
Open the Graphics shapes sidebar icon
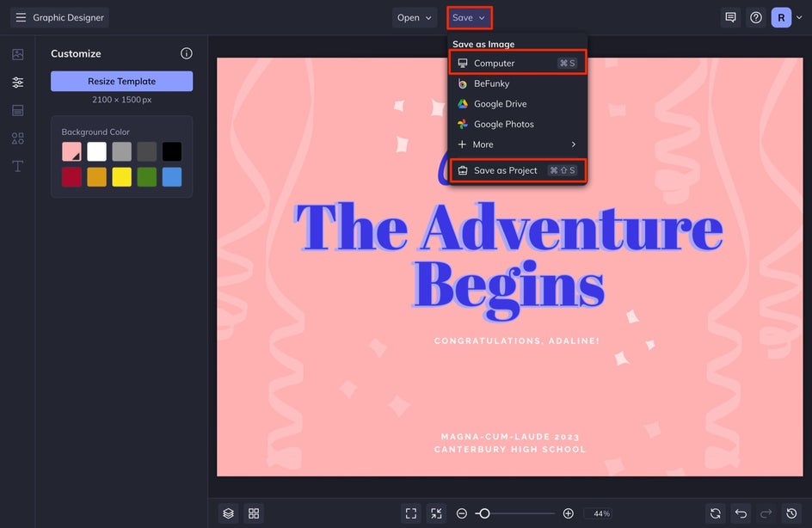[17, 138]
